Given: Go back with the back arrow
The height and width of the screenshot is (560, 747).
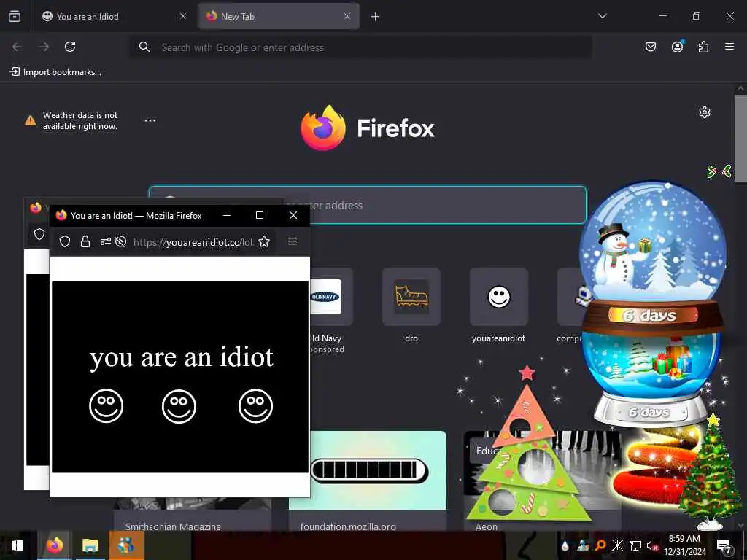Looking at the screenshot, I should [x=18, y=47].
